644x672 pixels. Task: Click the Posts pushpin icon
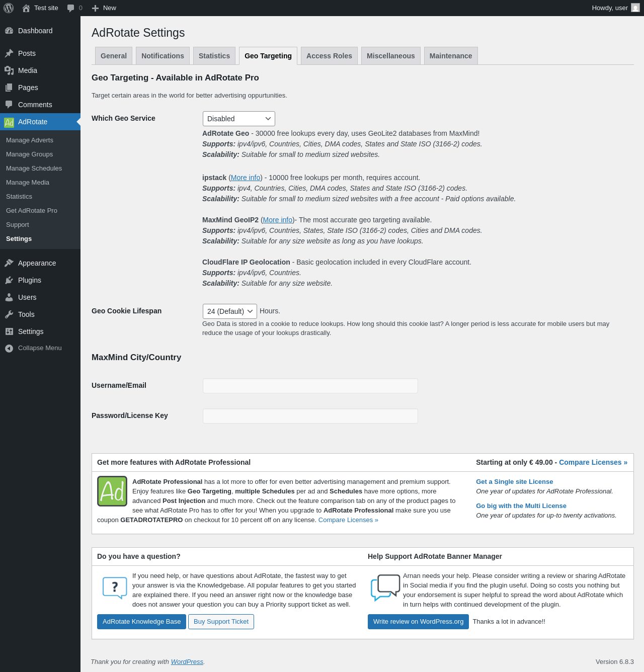9,53
